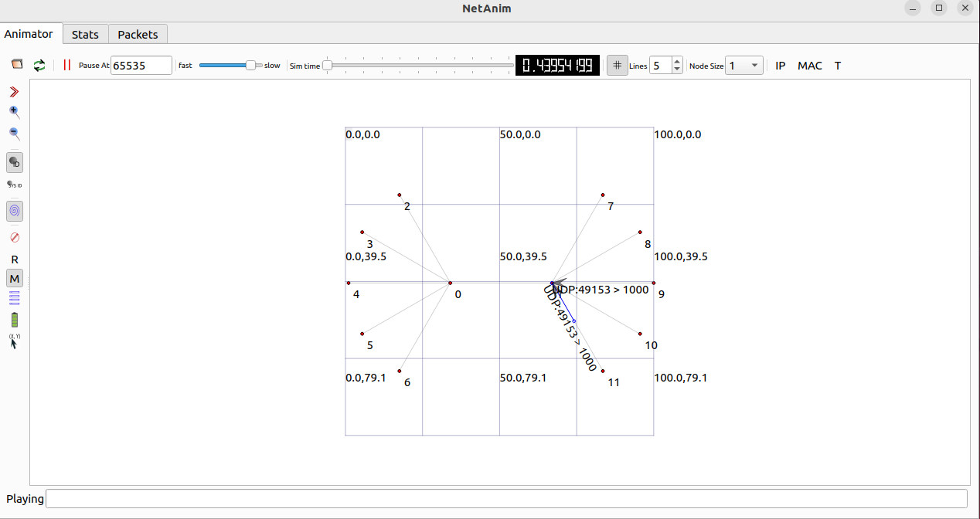Click the red double-chevron step button

14,92
